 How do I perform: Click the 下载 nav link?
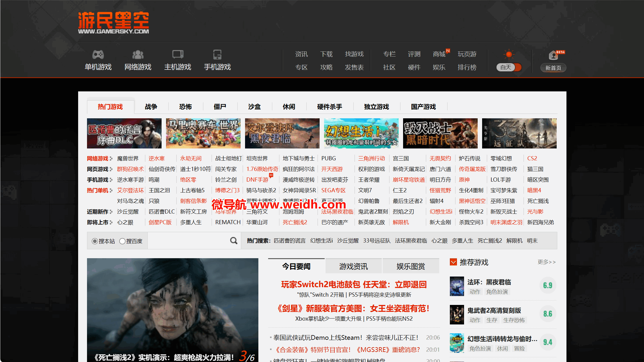click(326, 54)
